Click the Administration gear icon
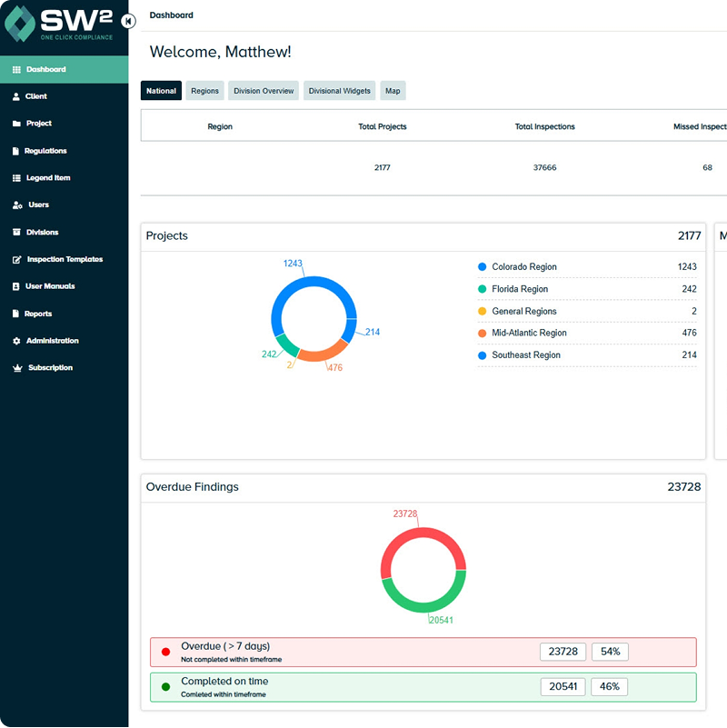The width and height of the screenshot is (727, 728). click(x=16, y=341)
